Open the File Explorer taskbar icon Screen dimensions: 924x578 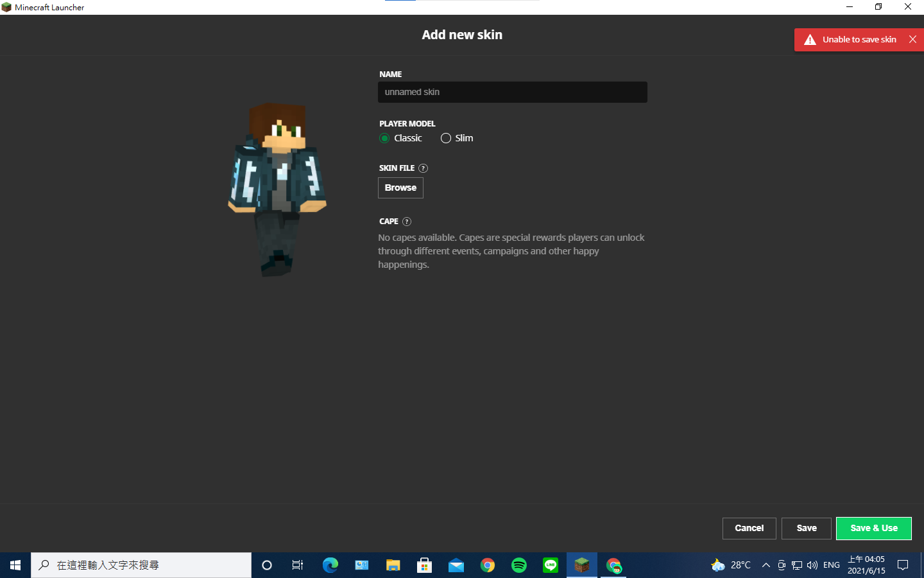pyautogui.click(x=393, y=565)
